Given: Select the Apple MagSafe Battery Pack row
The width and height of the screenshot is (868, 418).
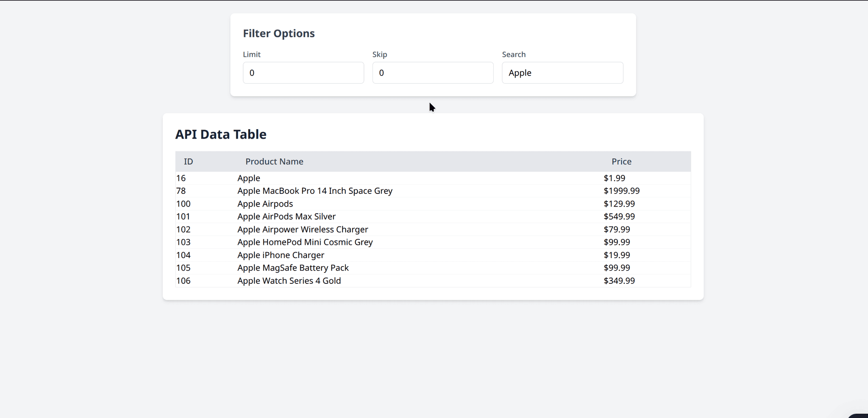Looking at the screenshot, I should pyautogui.click(x=293, y=268).
